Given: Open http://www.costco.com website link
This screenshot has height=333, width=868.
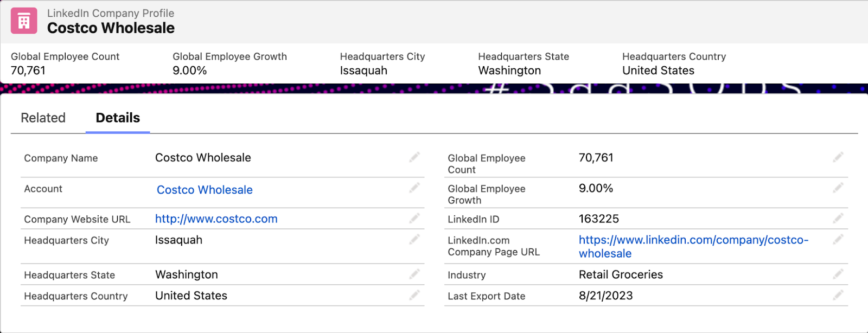Looking at the screenshot, I should pos(216,219).
